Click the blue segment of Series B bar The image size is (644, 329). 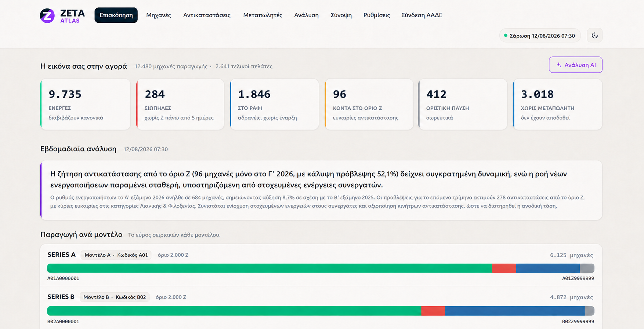514,311
